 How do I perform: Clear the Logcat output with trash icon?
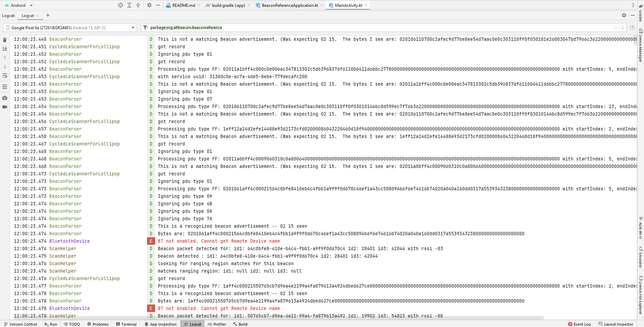(5, 40)
